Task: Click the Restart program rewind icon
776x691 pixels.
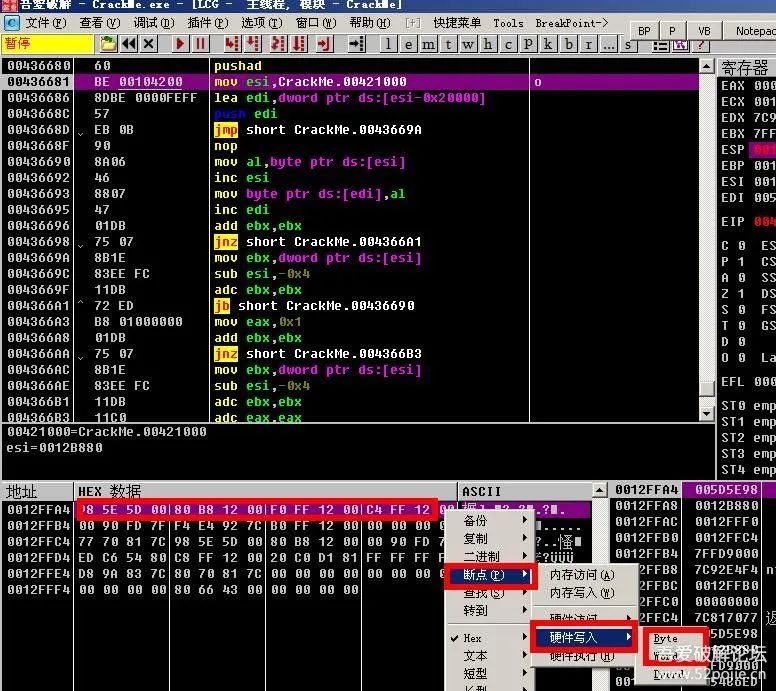Action: tap(129, 43)
